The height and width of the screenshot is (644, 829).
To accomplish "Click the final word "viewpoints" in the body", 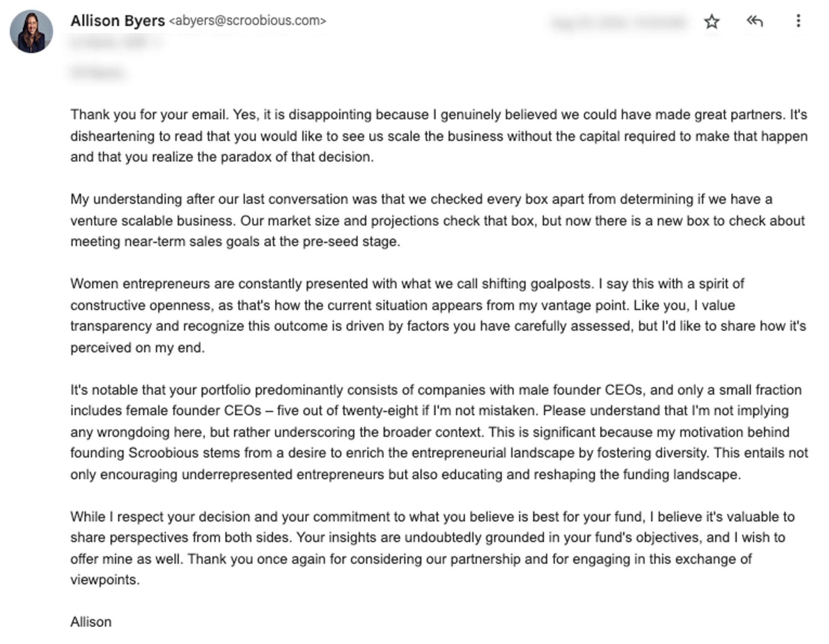I will (x=104, y=580).
